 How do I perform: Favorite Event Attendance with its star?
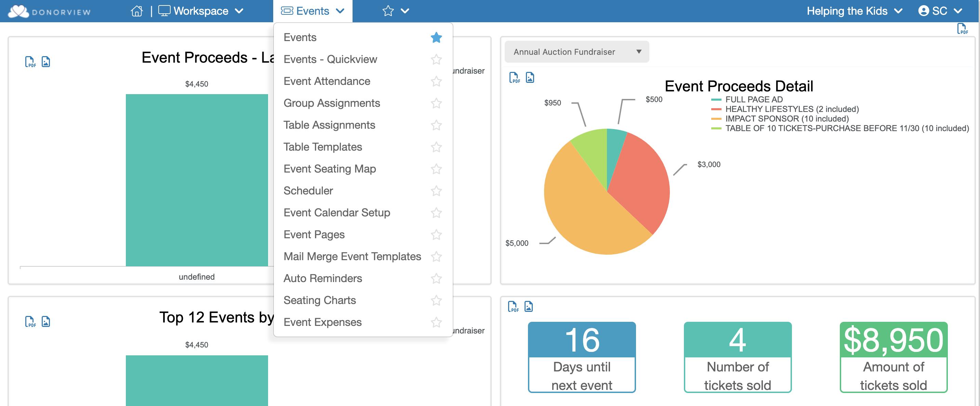[x=436, y=81]
